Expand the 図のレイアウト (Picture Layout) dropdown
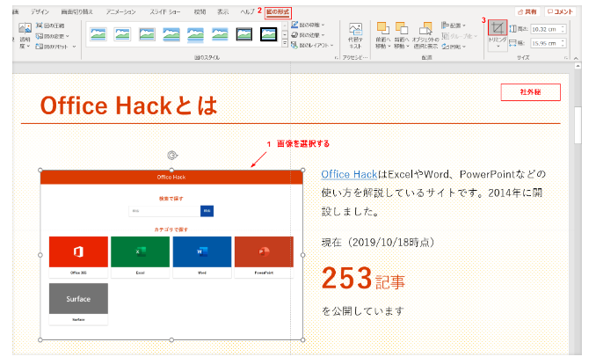596x364 pixels. point(316,45)
